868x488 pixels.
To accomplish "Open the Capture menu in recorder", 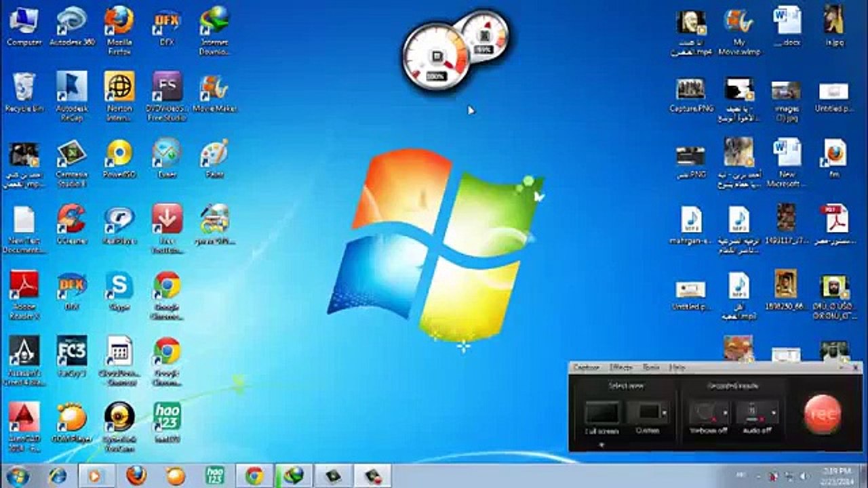I will (587, 367).
